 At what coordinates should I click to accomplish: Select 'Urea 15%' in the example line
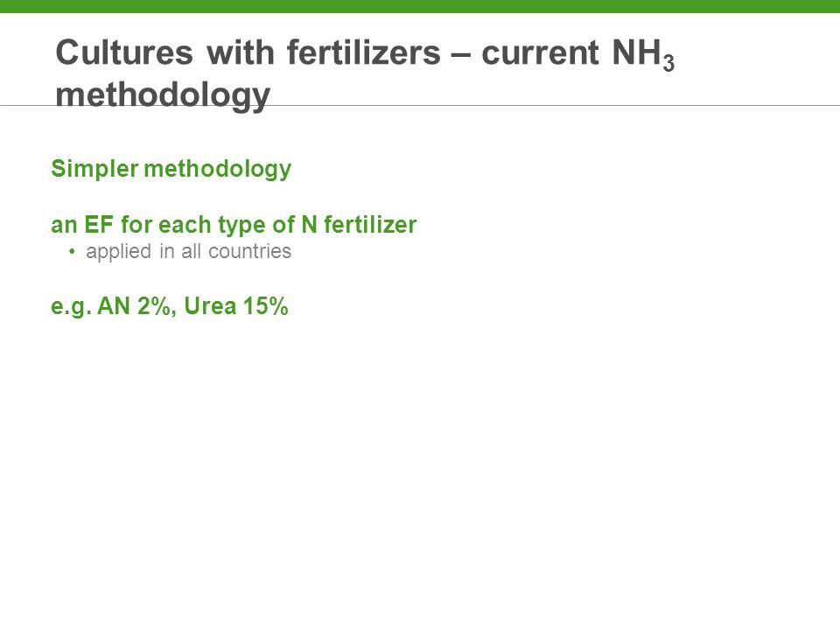pyautogui.click(x=235, y=306)
